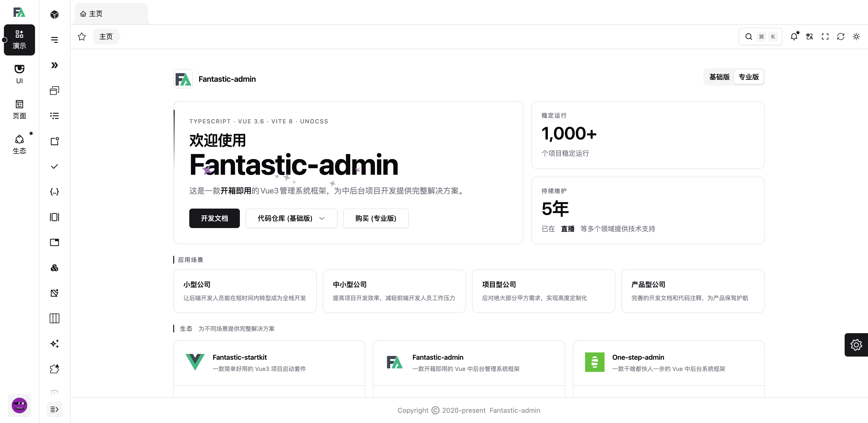Image resolution: width=868 pixels, height=423 pixels.
Task: Open the 页面 main menu section
Action: point(19,109)
